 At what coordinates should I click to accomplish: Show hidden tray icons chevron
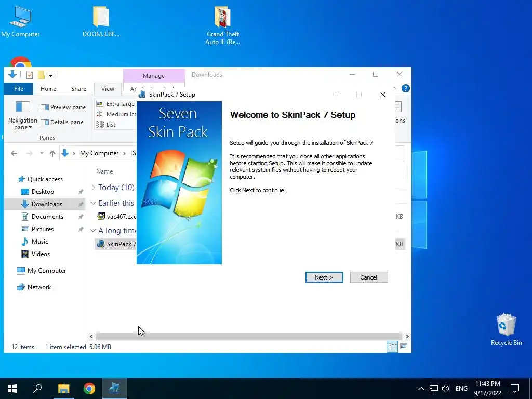pyautogui.click(x=421, y=389)
